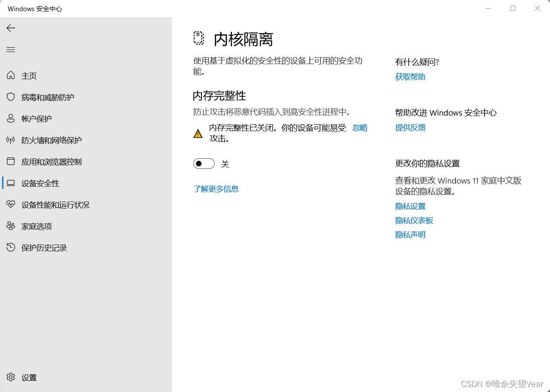Open the 隐私仪表板 link
Screen dimensions: 550x392
(x=414, y=220)
